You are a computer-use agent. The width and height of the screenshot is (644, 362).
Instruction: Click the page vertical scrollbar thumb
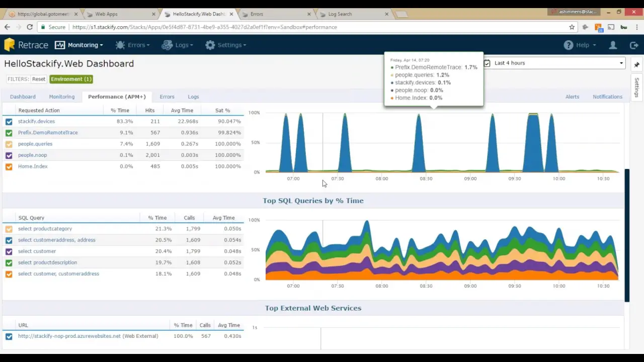(x=627, y=235)
